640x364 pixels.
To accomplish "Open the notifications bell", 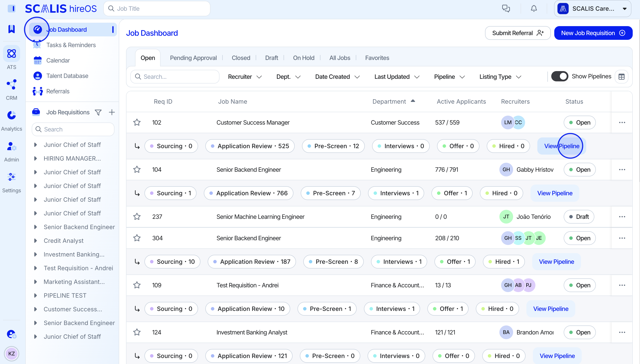I will (x=534, y=9).
